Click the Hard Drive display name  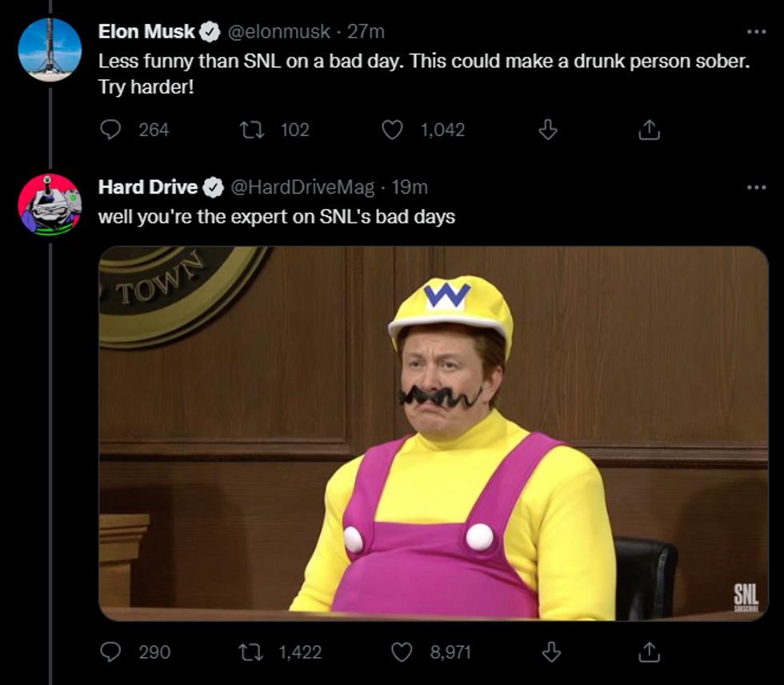148,187
